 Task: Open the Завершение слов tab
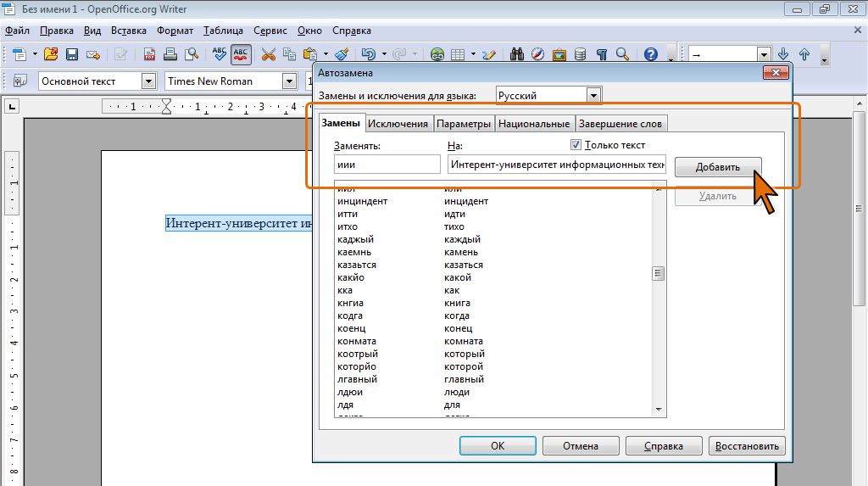pyautogui.click(x=620, y=124)
